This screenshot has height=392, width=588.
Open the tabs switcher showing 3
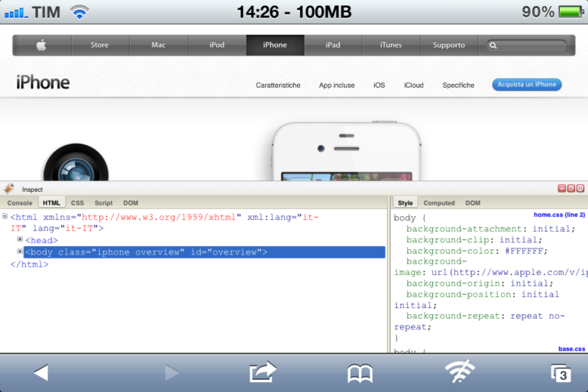tap(561, 374)
